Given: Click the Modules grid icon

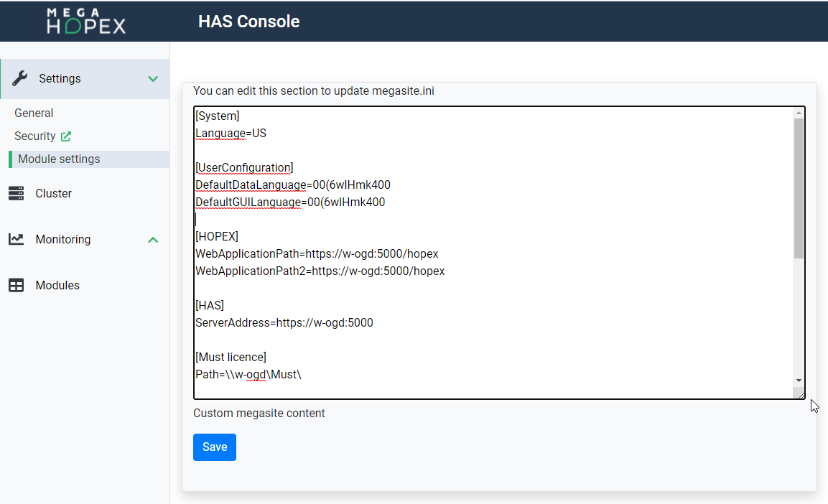Looking at the screenshot, I should point(16,285).
